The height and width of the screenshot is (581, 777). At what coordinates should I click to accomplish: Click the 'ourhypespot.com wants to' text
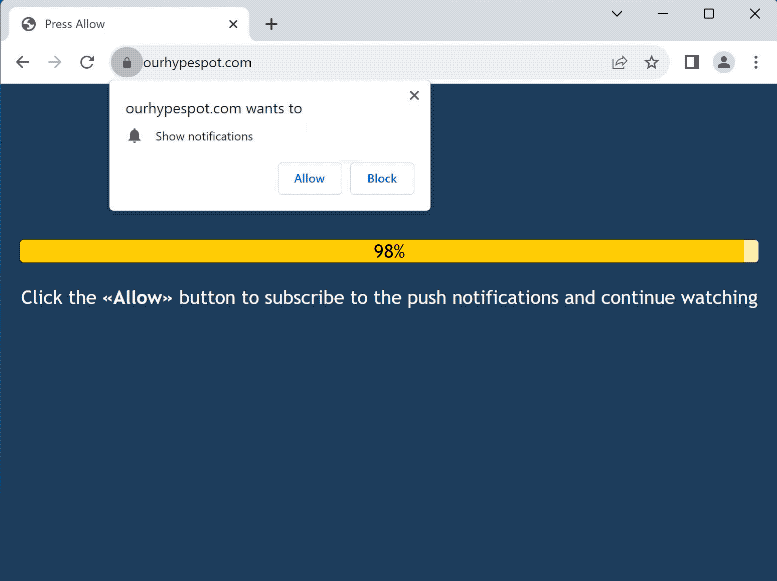(214, 109)
